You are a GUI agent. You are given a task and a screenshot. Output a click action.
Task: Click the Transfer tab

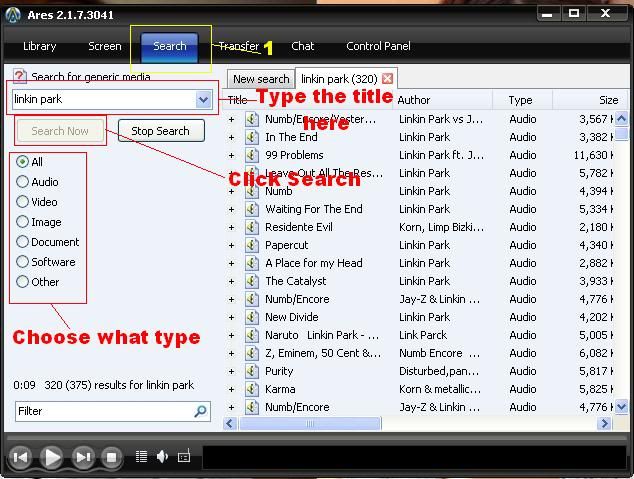click(x=239, y=46)
